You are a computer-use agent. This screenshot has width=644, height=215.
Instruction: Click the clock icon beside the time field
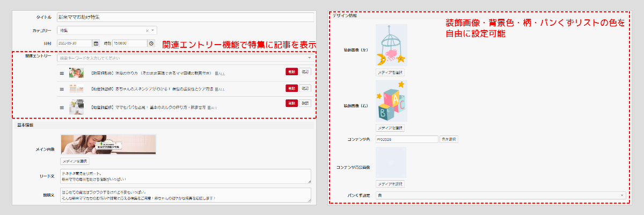[x=151, y=44]
